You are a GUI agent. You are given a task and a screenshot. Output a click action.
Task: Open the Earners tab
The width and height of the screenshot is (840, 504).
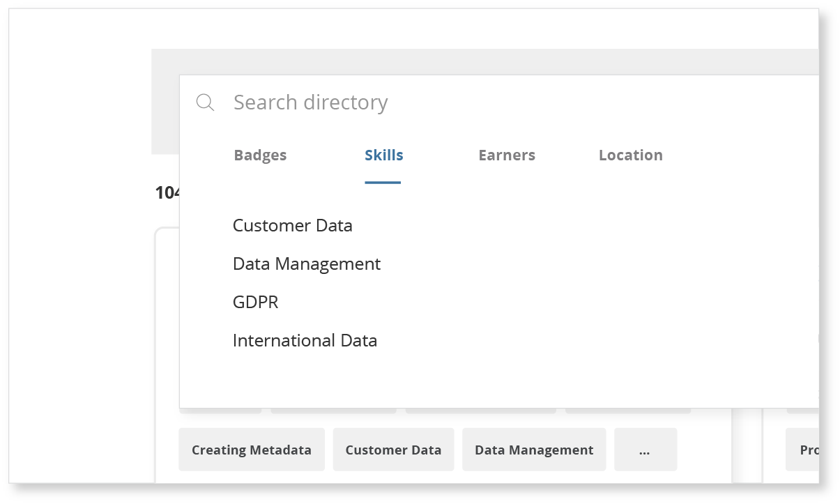point(507,155)
